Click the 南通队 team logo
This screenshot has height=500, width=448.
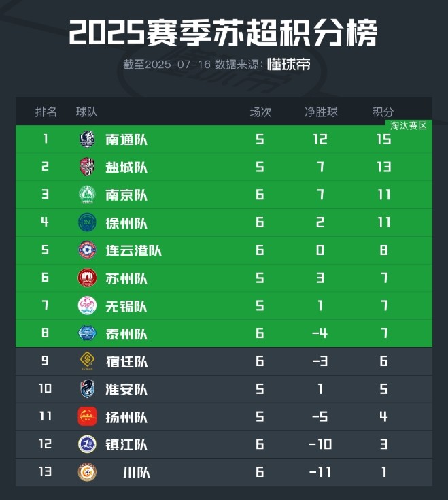point(88,139)
